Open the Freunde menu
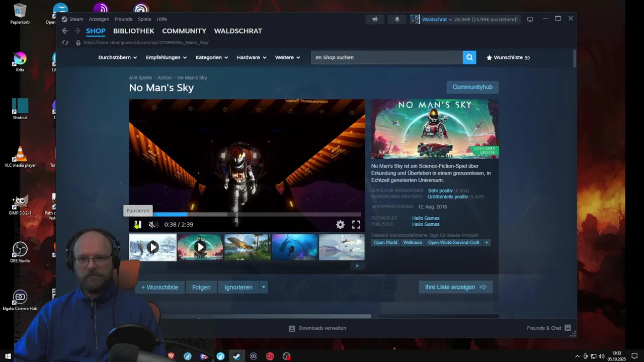Screen dimensions: 644x362 click(x=124, y=19)
